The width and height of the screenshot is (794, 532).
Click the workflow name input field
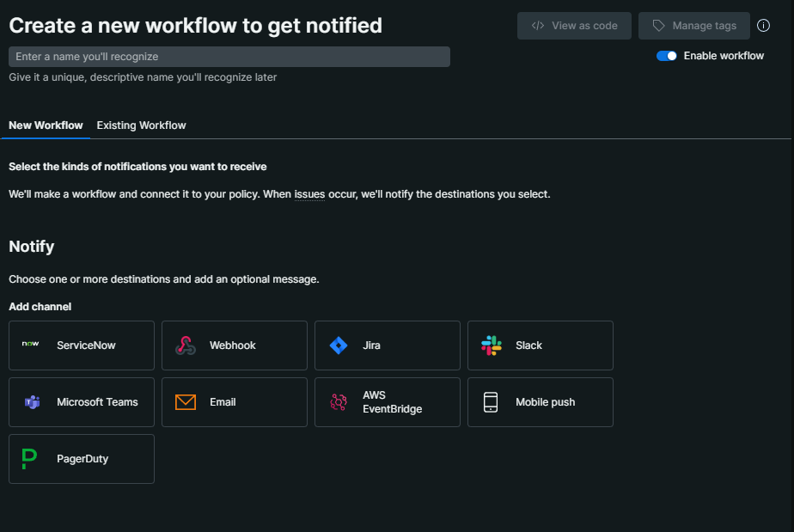point(229,57)
